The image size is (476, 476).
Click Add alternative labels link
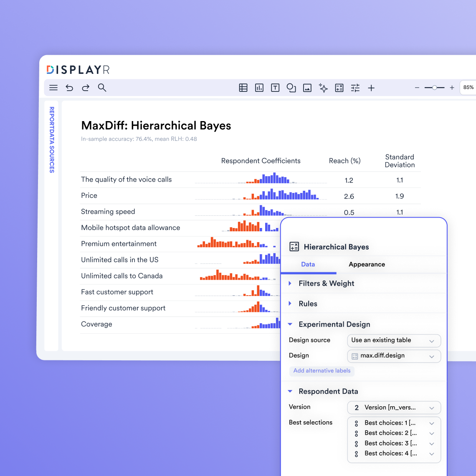[322, 371]
